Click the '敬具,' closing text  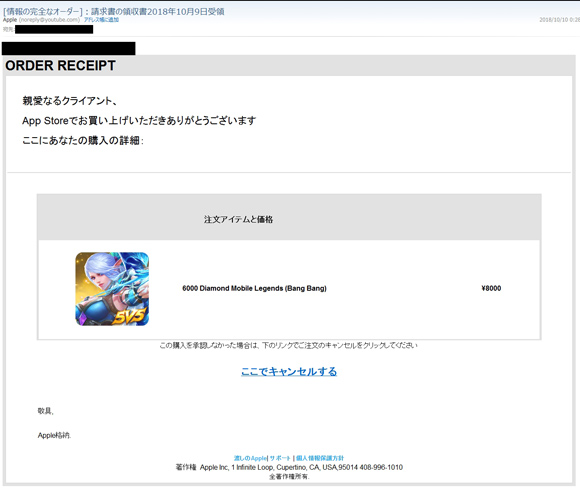click(46, 411)
